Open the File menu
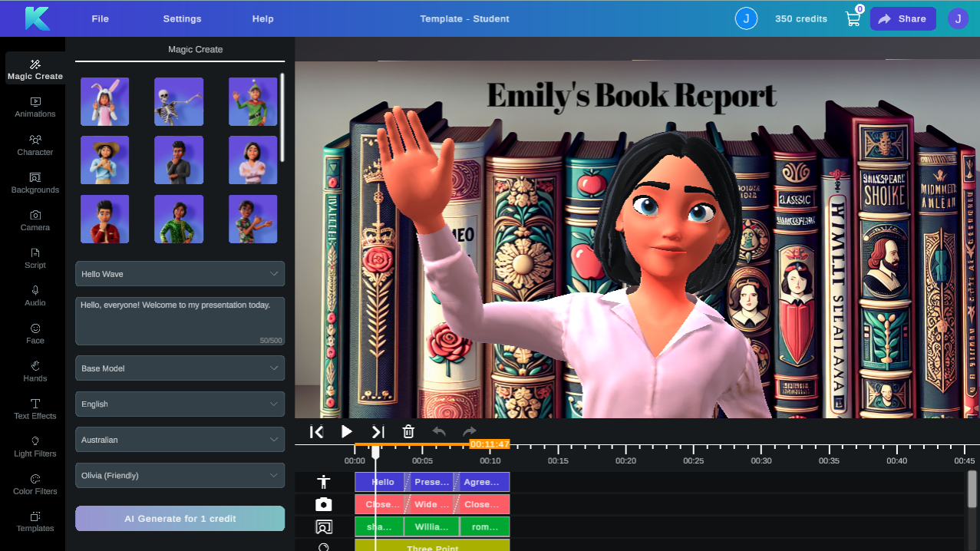This screenshot has width=980, height=551. pyautogui.click(x=100, y=18)
